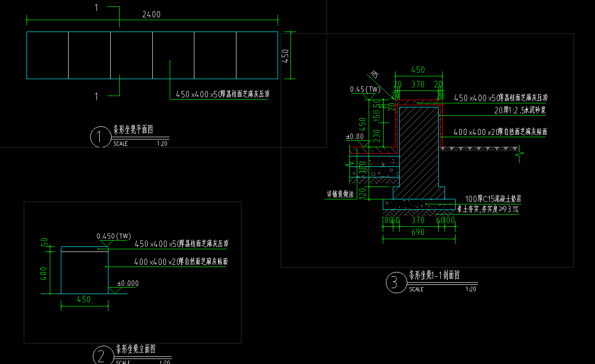Select the 400 height dimension in elevation
Image resolution: width=595 pixels, height=364 pixels.
click(45, 274)
